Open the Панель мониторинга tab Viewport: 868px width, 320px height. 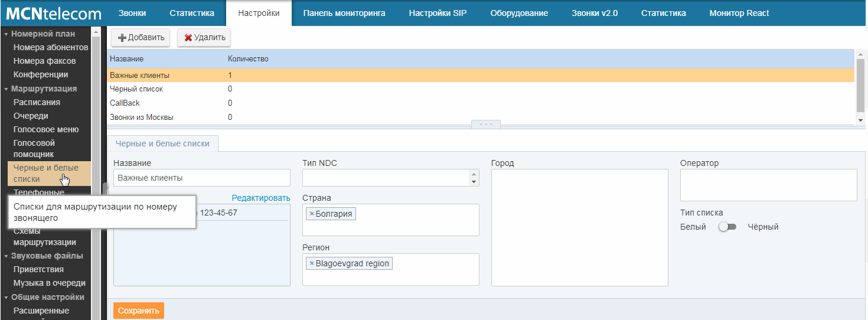pos(344,13)
